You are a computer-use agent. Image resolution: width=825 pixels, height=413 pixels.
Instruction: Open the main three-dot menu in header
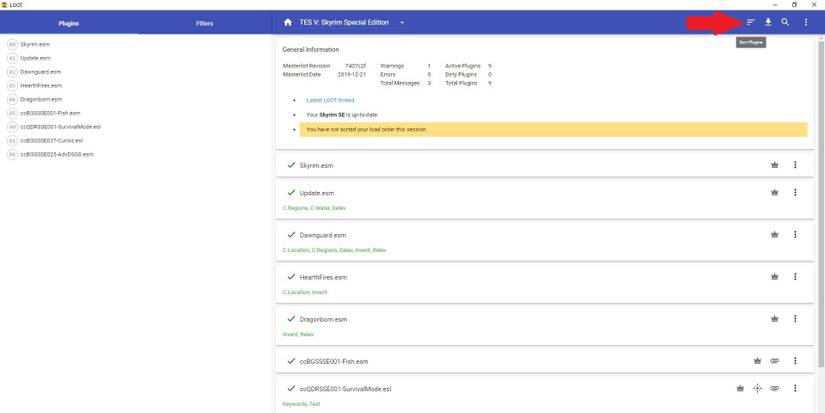(805, 22)
